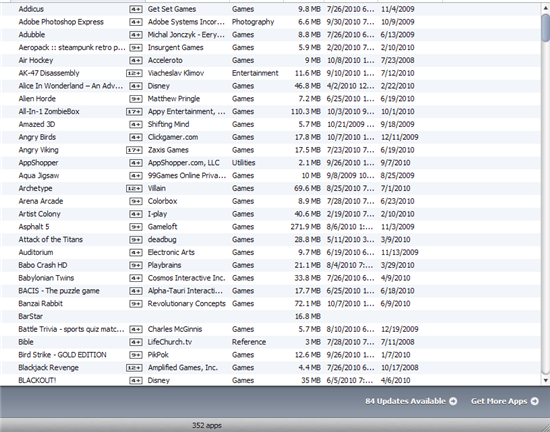This screenshot has height=432, width=550.
Task: Click the 9+ rating badge for Banzai Rabbit
Action: point(136,304)
